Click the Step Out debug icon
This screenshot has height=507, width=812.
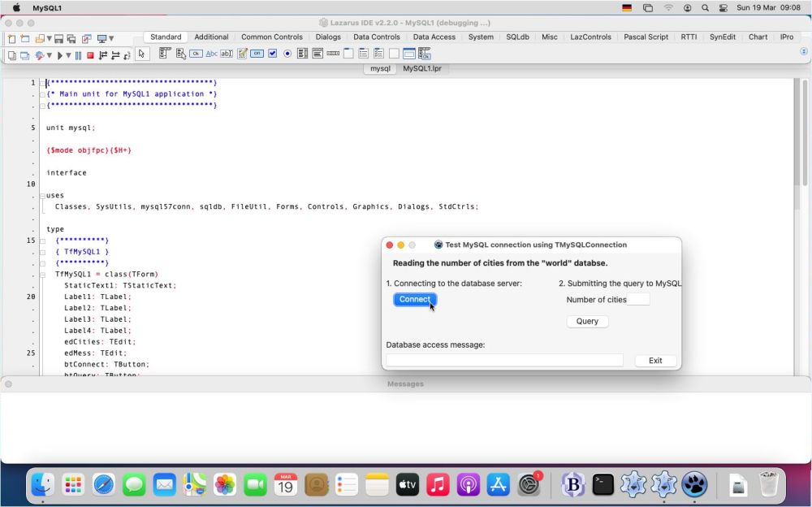127,55
